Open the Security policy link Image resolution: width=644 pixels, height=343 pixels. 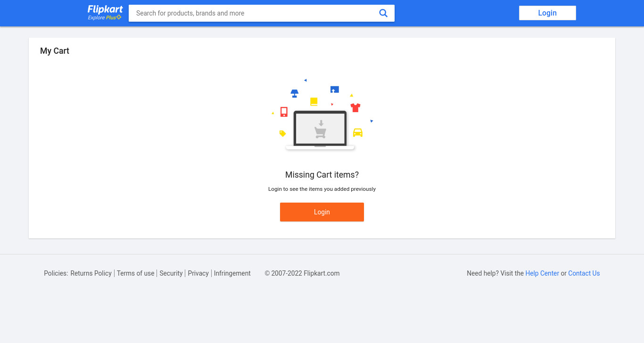click(x=171, y=273)
